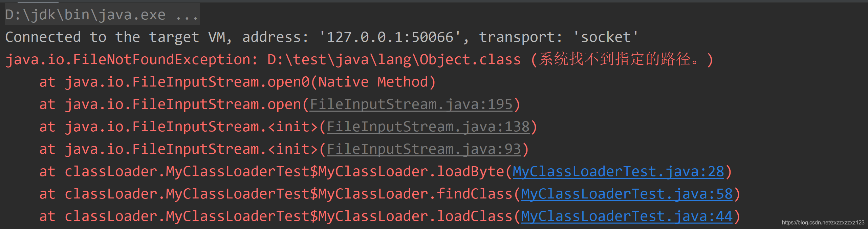Click the MyClassLoader.loadByte method name text

[411, 172]
